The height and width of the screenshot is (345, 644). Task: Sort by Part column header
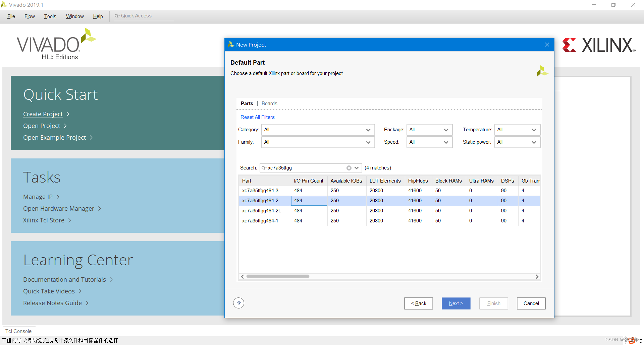265,181
